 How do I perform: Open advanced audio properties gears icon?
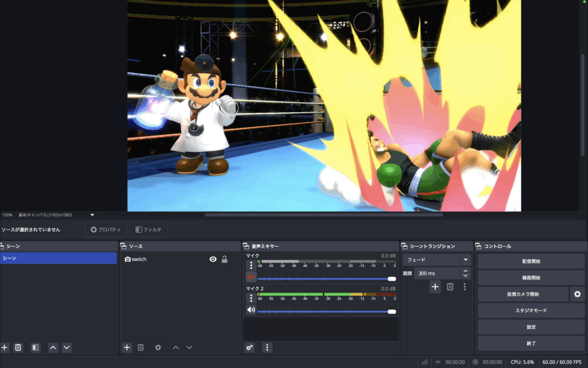point(250,347)
